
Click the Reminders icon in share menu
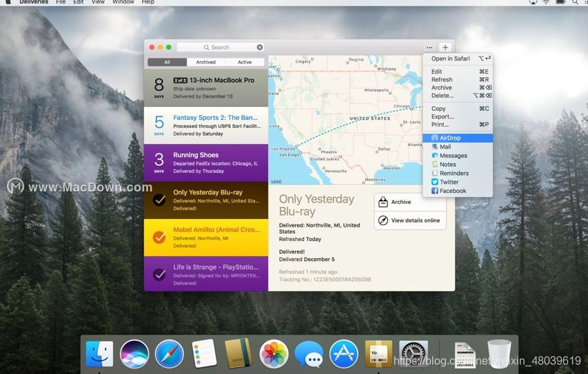click(435, 173)
